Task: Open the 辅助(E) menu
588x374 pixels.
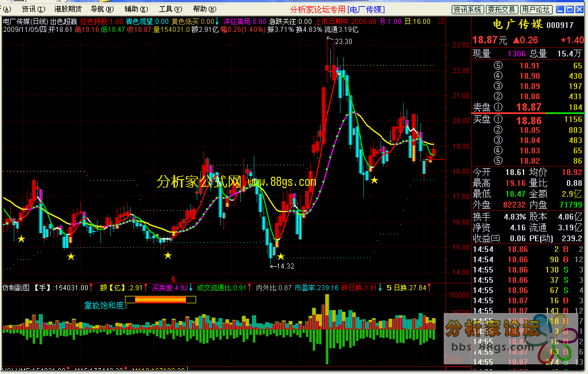Action: tap(136, 9)
